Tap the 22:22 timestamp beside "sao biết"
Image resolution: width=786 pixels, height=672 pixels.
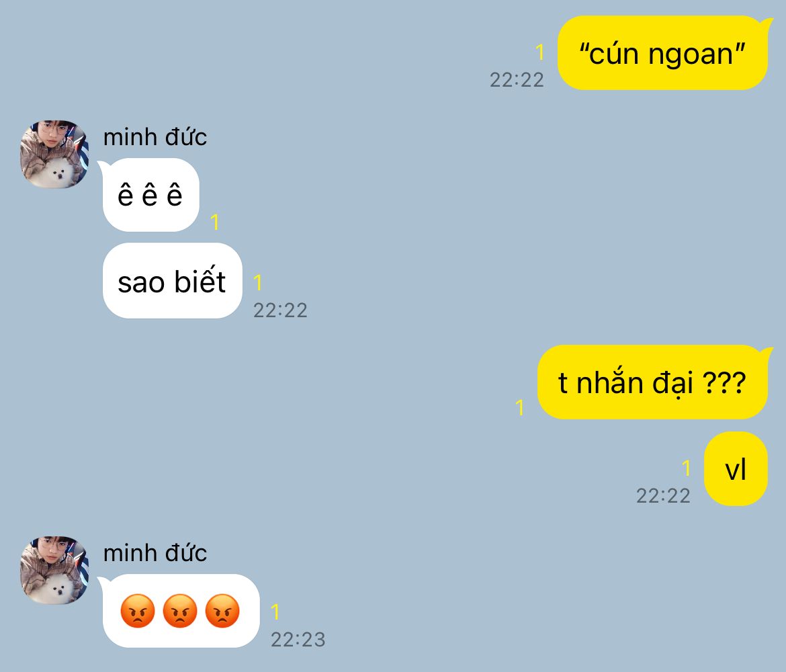point(280,310)
